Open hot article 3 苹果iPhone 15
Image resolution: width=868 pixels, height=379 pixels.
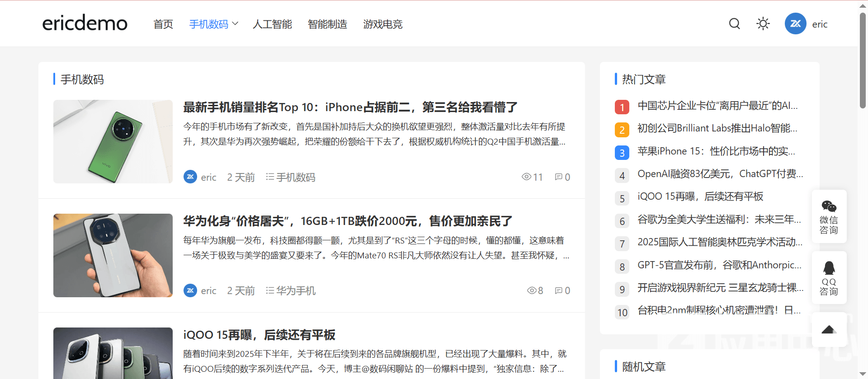click(716, 151)
